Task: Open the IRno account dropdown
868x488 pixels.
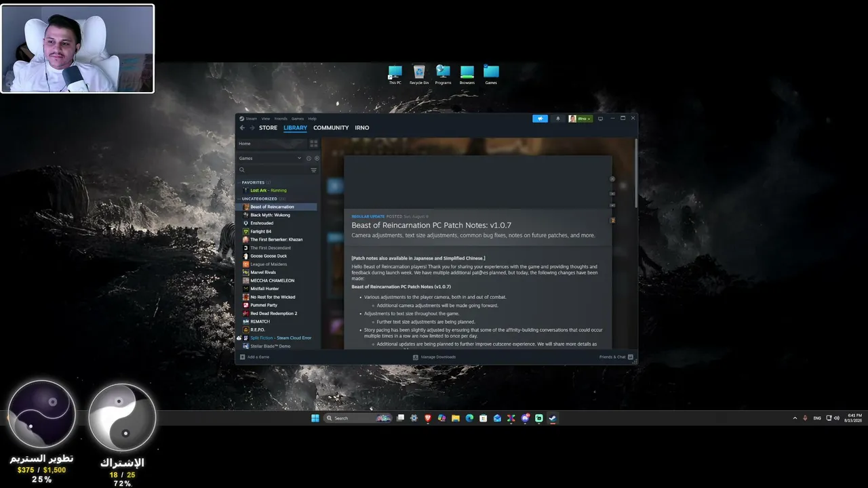Action: click(580, 119)
